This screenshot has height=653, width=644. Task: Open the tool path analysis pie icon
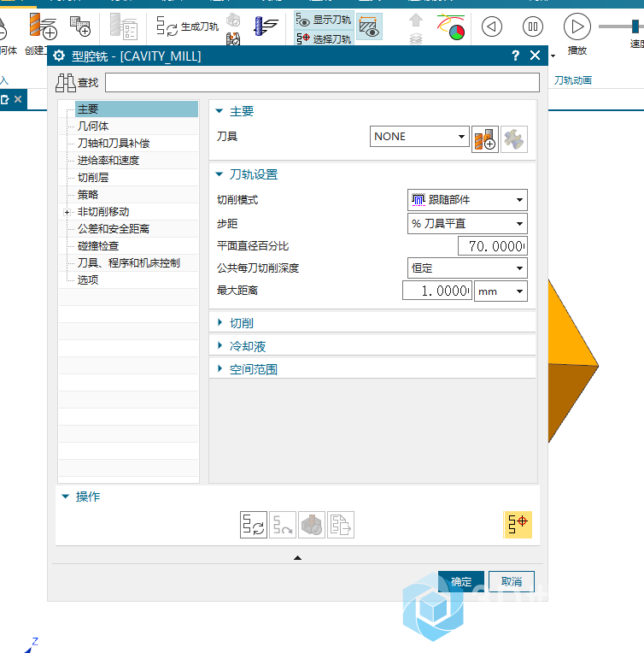[x=451, y=26]
